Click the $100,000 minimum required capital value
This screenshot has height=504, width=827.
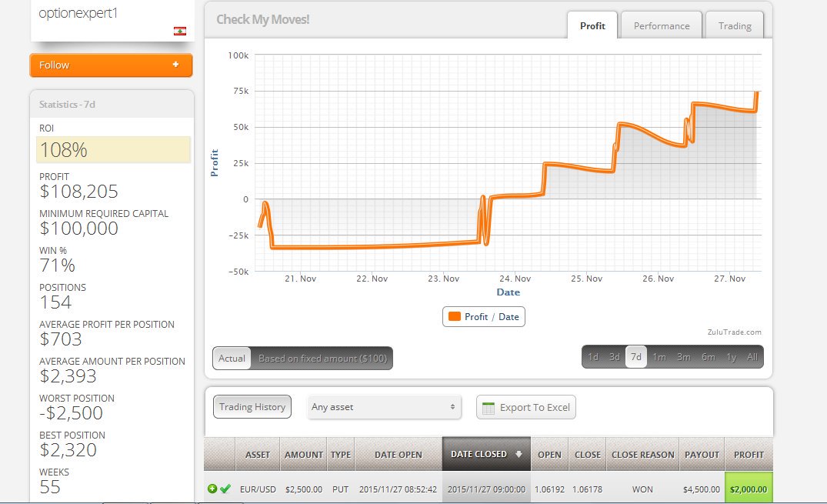click(78, 228)
